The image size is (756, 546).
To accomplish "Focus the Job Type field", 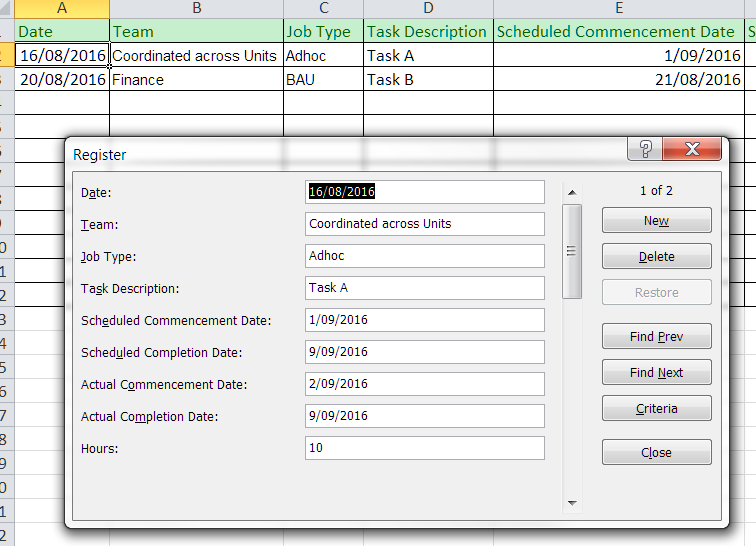I will tap(425, 256).
